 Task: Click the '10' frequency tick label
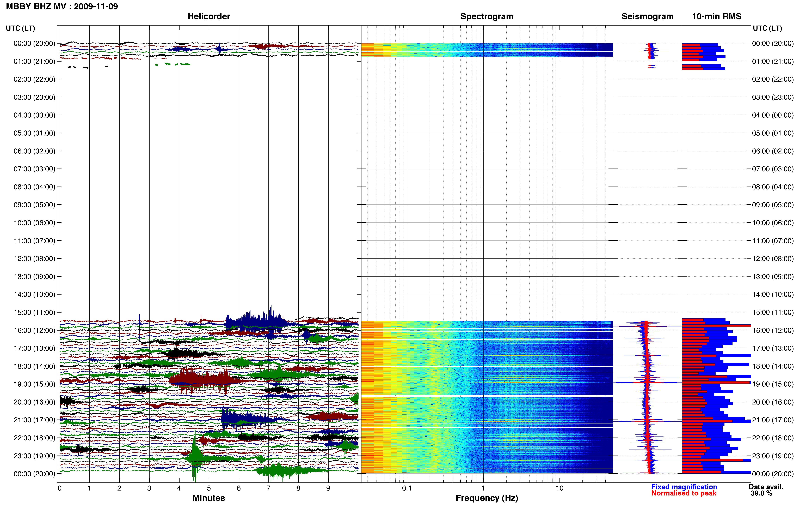(x=559, y=488)
